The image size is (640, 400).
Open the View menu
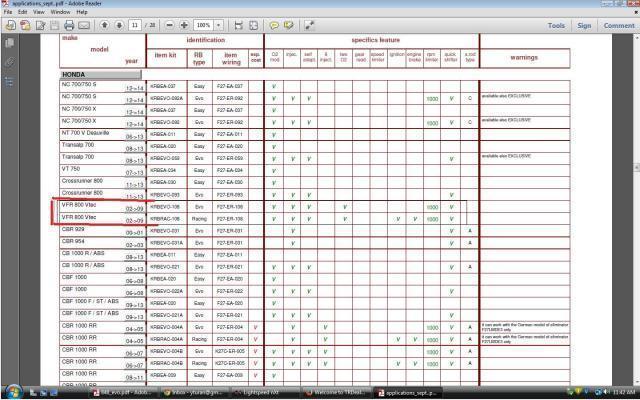coord(39,12)
